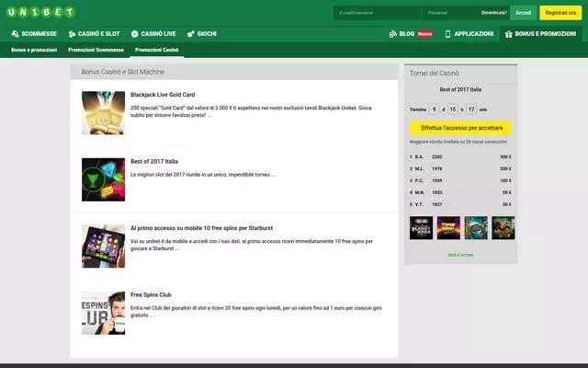Select the first tournament slot game thumbnail
This screenshot has height=368, width=588.
tap(421, 228)
